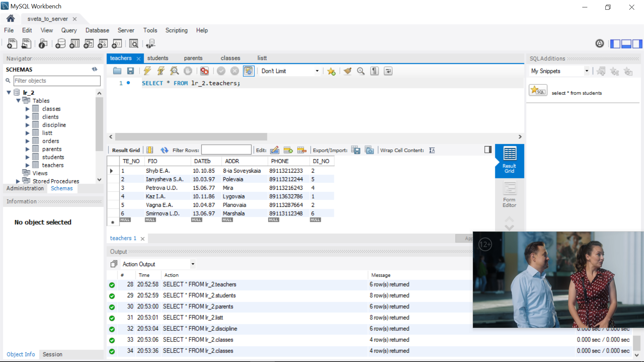Execute query with the lightning bolt icon
This screenshot has width=644, height=362.
(x=147, y=71)
